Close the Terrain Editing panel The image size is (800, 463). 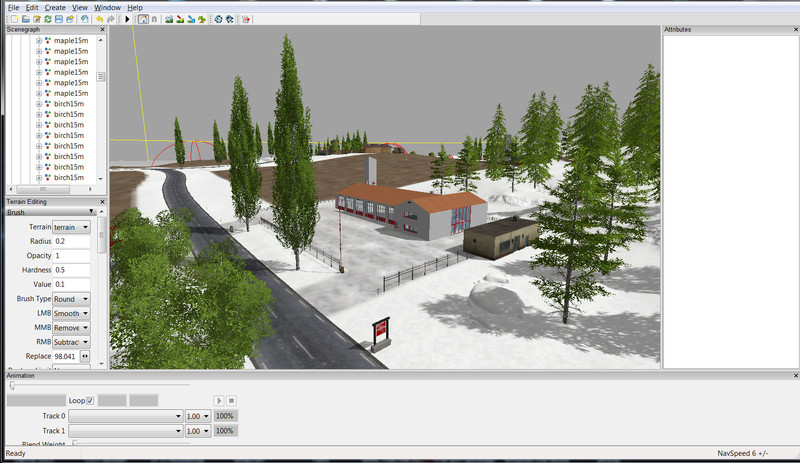(x=103, y=202)
